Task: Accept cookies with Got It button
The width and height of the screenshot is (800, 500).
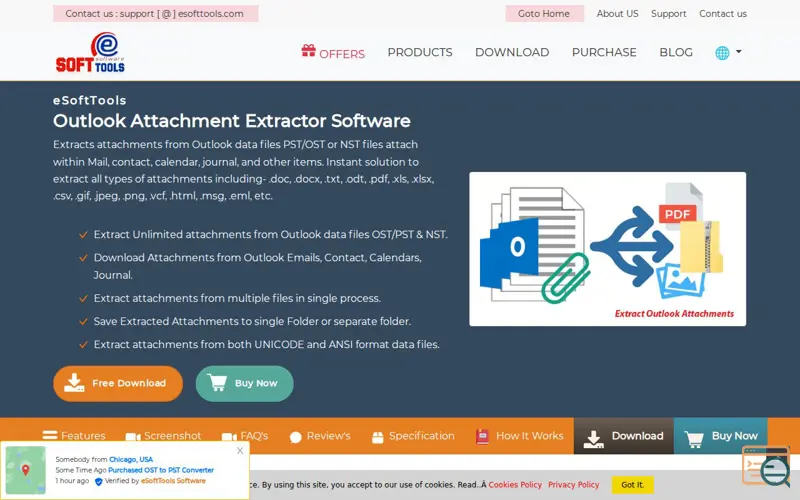Action: pyautogui.click(x=633, y=485)
